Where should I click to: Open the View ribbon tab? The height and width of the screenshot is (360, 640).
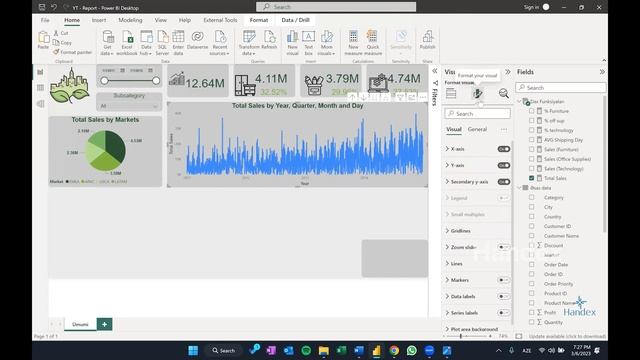(160, 20)
